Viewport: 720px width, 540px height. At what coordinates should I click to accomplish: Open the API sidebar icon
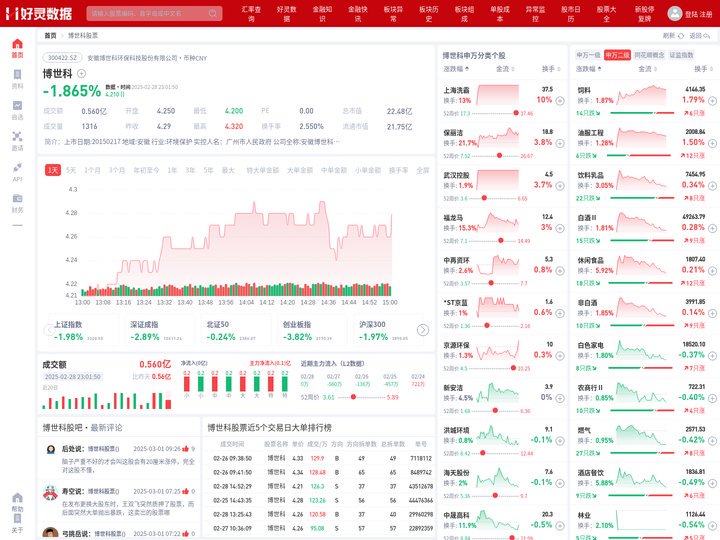(17, 172)
